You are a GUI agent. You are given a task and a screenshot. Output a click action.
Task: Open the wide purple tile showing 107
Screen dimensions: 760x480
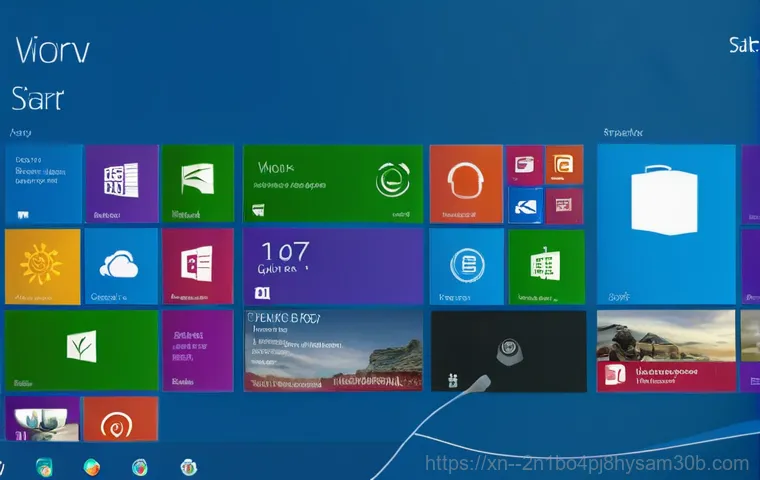point(333,267)
